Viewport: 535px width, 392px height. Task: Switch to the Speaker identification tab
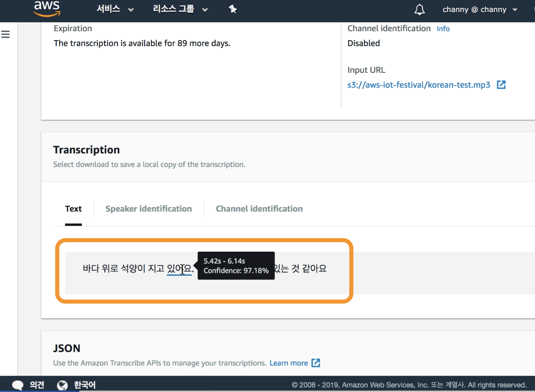coord(148,209)
